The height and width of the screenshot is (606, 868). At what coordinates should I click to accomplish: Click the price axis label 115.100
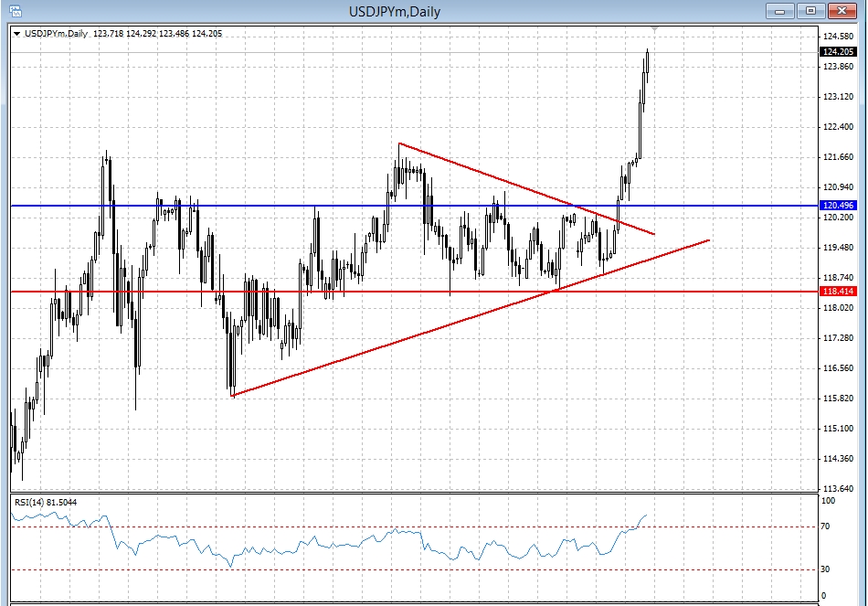(x=838, y=428)
